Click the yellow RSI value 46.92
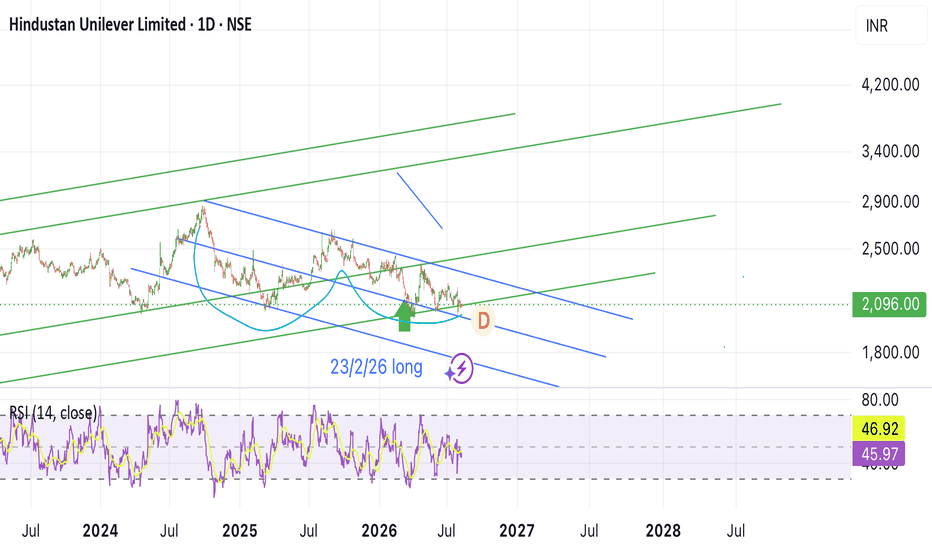The image size is (932, 550). (879, 428)
